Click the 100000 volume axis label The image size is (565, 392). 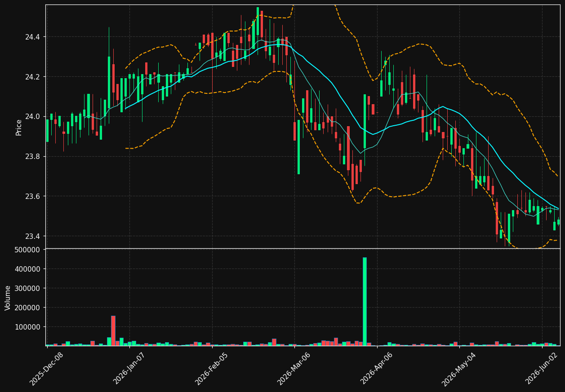(28, 327)
